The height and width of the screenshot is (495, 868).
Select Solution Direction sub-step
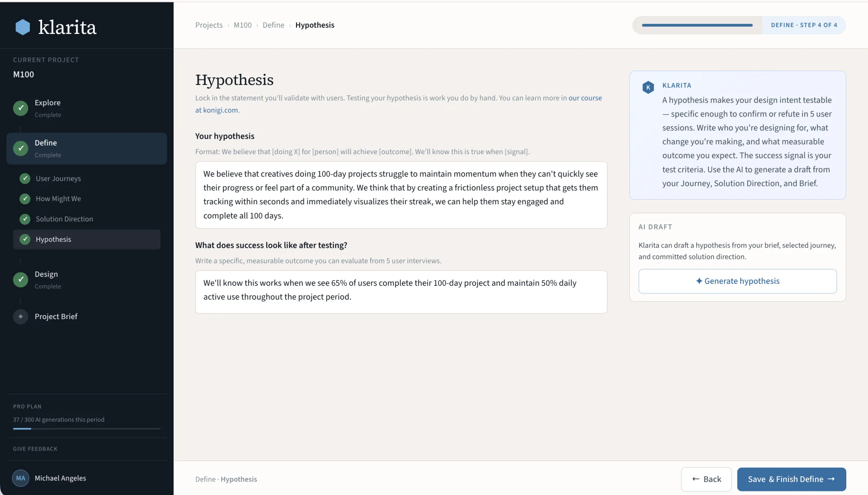pos(87,219)
